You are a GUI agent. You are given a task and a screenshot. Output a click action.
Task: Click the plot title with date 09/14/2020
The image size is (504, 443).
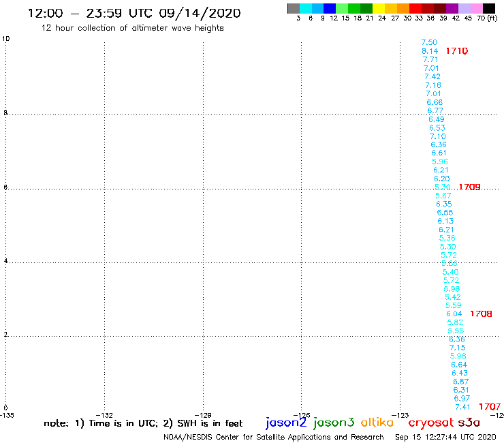point(134,14)
